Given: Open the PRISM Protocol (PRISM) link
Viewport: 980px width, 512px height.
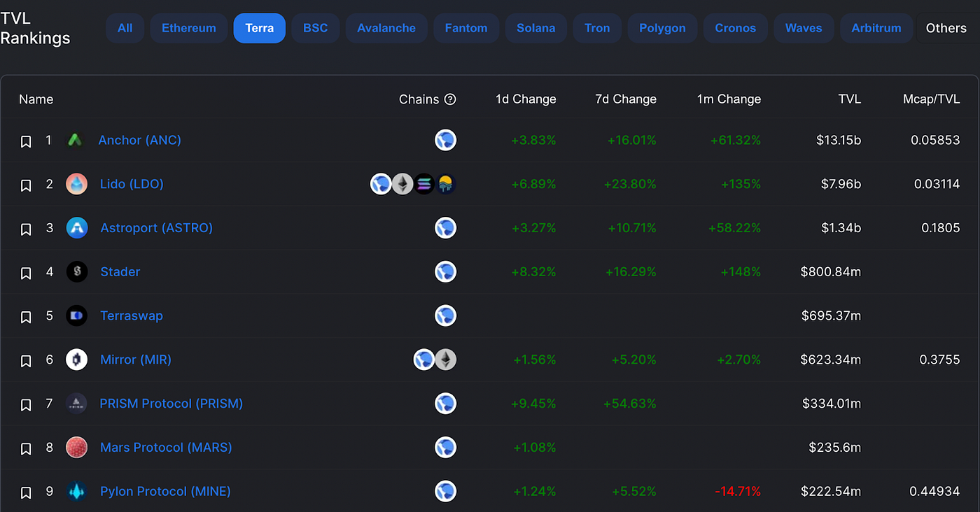Looking at the screenshot, I should tap(171, 404).
